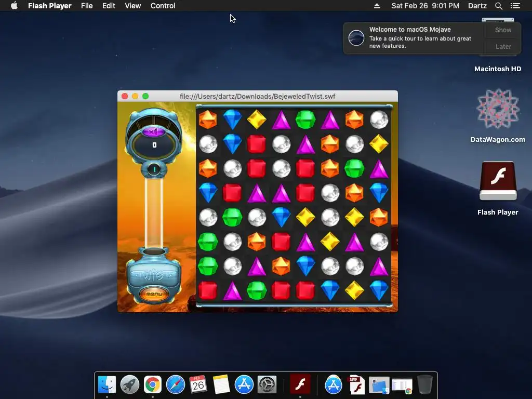Image resolution: width=532 pixels, height=399 pixels.
Task: Select the yellow gem in the top row
Action: [257, 119]
